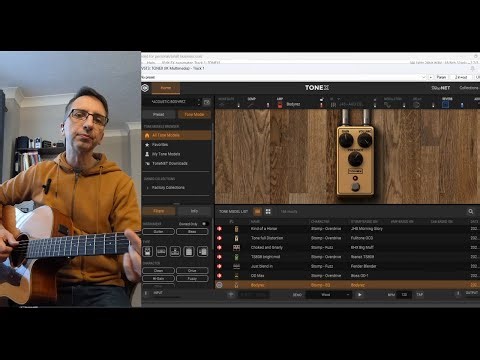
Task: Click the noise gate module icon
Action: tap(222, 105)
